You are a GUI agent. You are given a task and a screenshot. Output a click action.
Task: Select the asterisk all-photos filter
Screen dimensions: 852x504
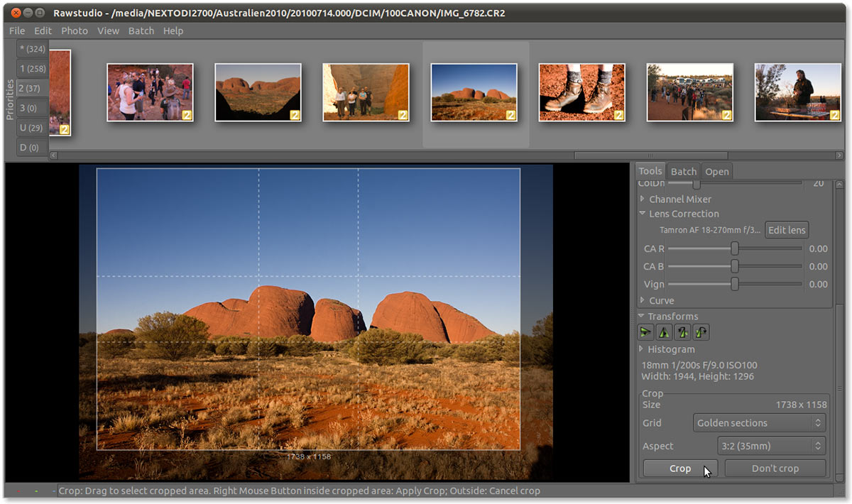click(x=31, y=48)
